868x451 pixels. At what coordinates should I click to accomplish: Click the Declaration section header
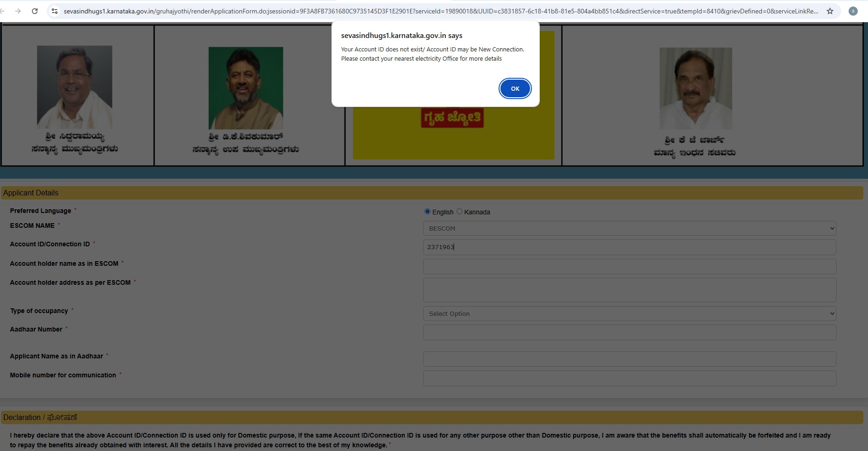(x=432, y=418)
